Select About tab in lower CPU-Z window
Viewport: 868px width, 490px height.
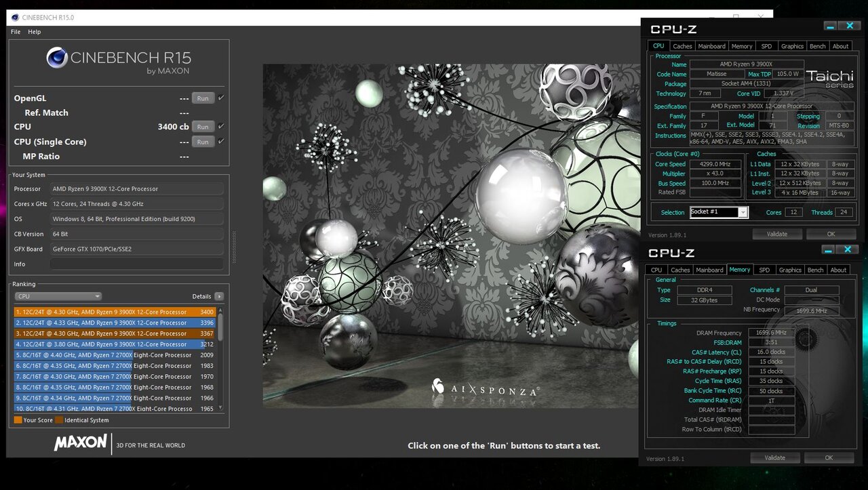pos(839,270)
